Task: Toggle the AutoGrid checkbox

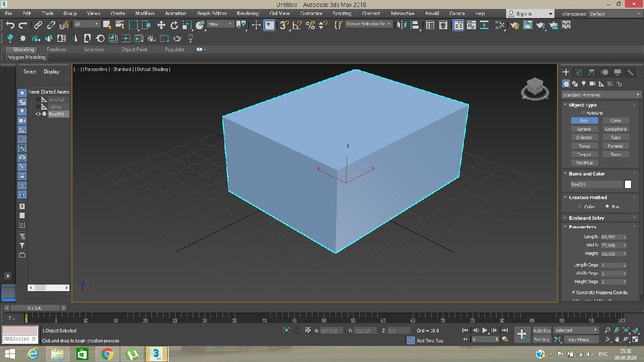Action: (583, 113)
